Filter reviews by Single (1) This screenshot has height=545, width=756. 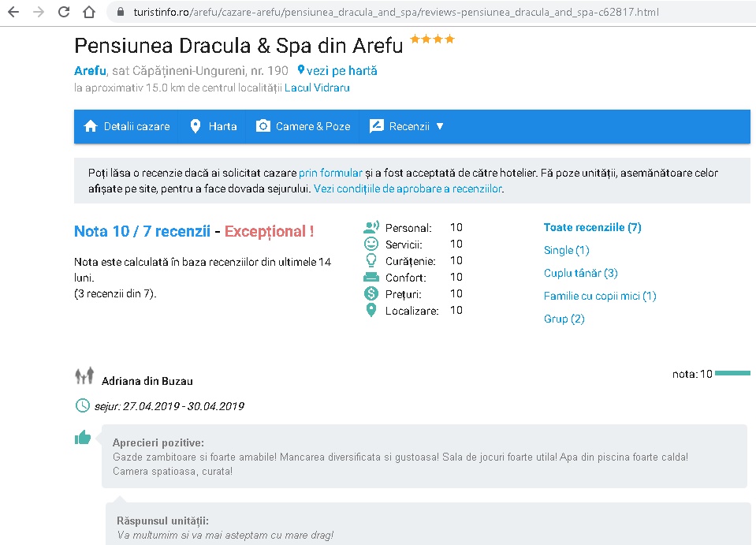[x=566, y=250]
